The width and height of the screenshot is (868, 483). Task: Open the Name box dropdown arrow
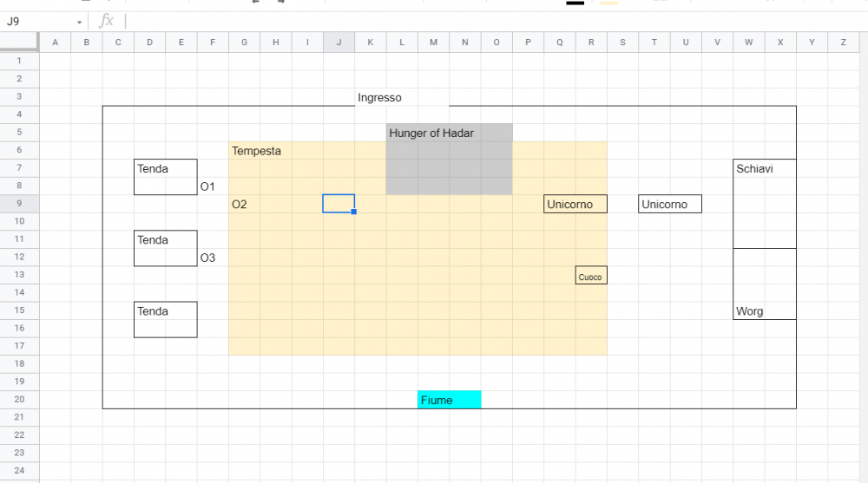coord(79,22)
